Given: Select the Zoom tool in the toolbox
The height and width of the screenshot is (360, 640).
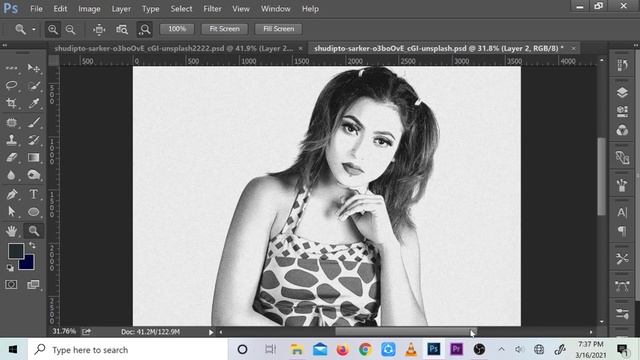Looking at the screenshot, I should click(x=33, y=231).
